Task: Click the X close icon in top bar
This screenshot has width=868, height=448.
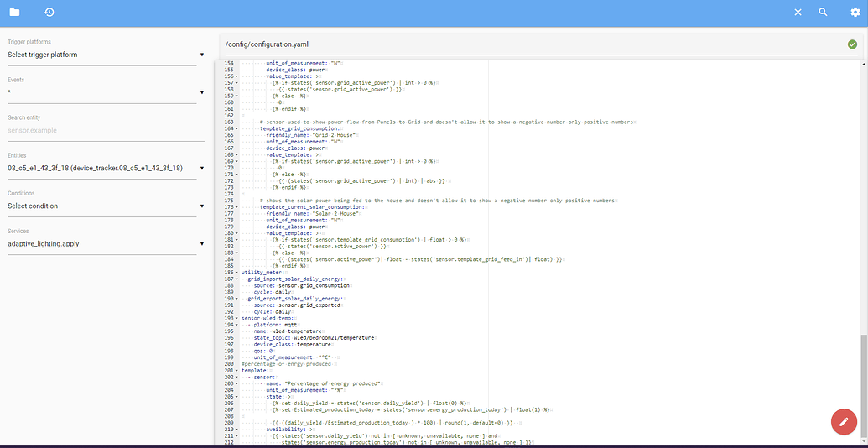Action: tap(798, 13)
